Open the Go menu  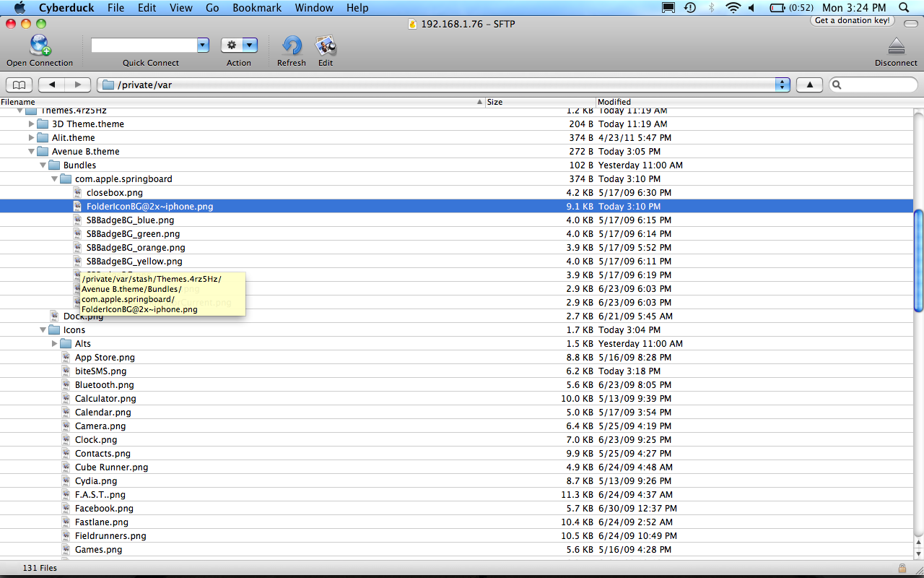(212, 7)
